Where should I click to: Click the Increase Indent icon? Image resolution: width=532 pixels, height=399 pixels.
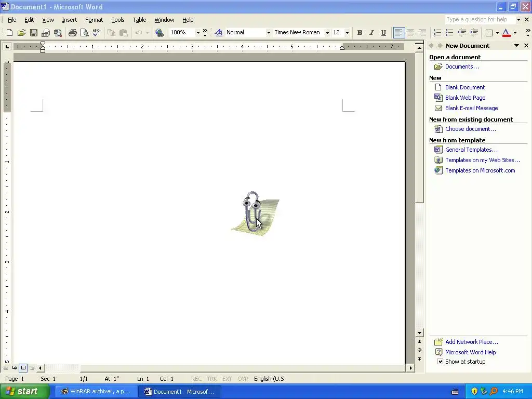coord(474,33)
